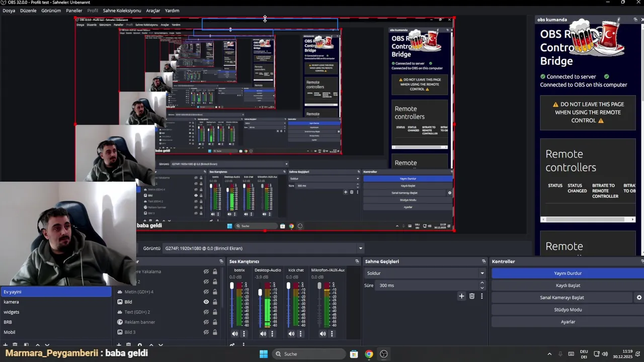The image size is (644, 362).
Task: Open Windows Start menu
Action: point(264,354)
